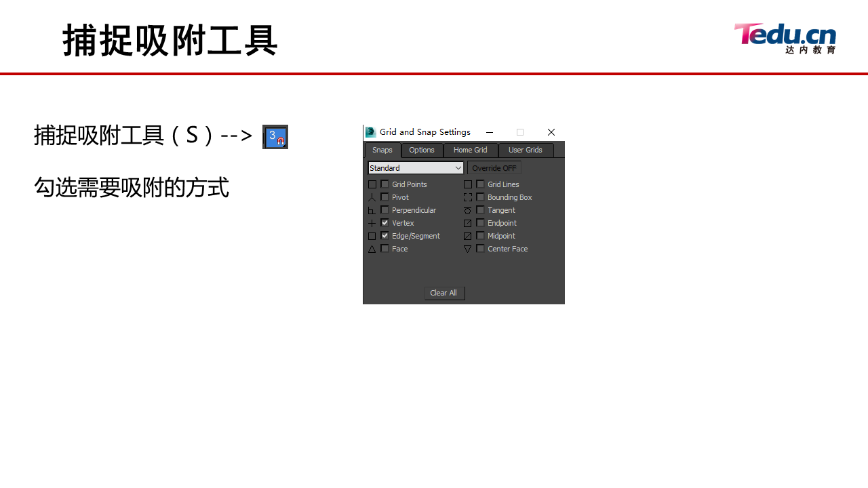Viewport: 868px width, 488px height.
Task: Uncheck the Edge/Segment checkbox
Action: [x=385, y=235]
